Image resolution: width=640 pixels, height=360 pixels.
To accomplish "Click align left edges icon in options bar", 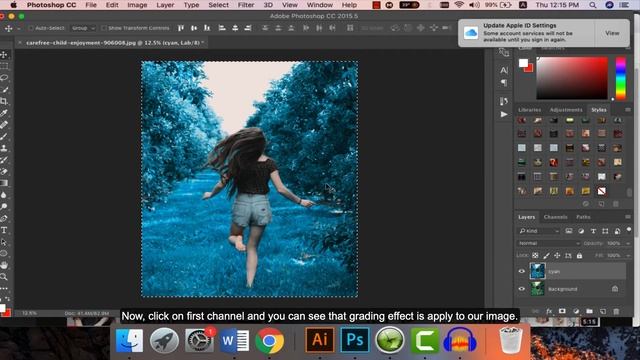I will [222, 28].
